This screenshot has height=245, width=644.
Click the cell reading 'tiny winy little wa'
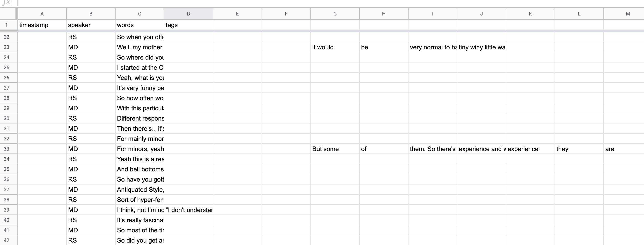pyautogui.click(x=481, y=47)
